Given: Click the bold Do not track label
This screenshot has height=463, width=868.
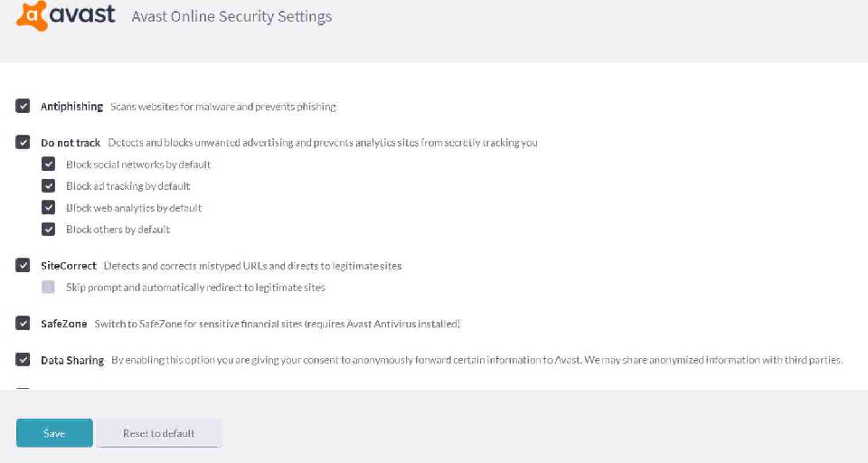Looking at the screenshot, I should coord(71,143).
